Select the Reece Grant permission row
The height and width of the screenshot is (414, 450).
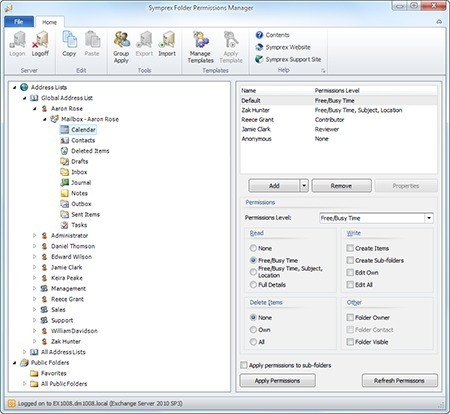(x=338, y=120)
